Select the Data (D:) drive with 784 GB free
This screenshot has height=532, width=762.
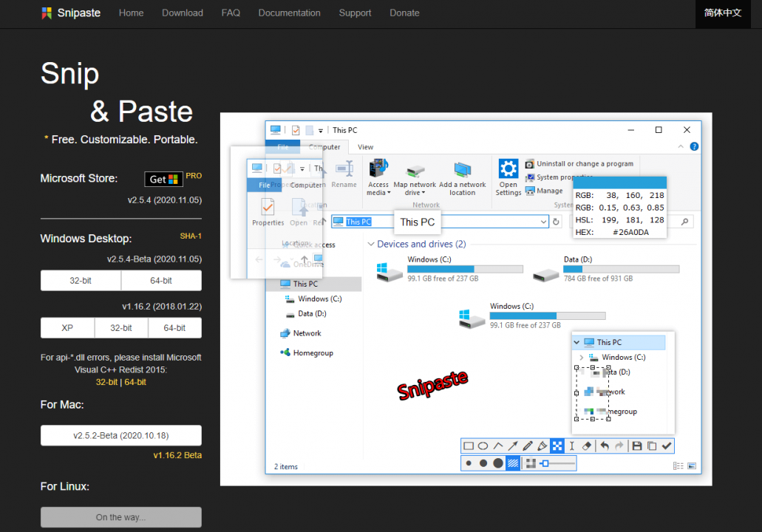coord(605,269)
